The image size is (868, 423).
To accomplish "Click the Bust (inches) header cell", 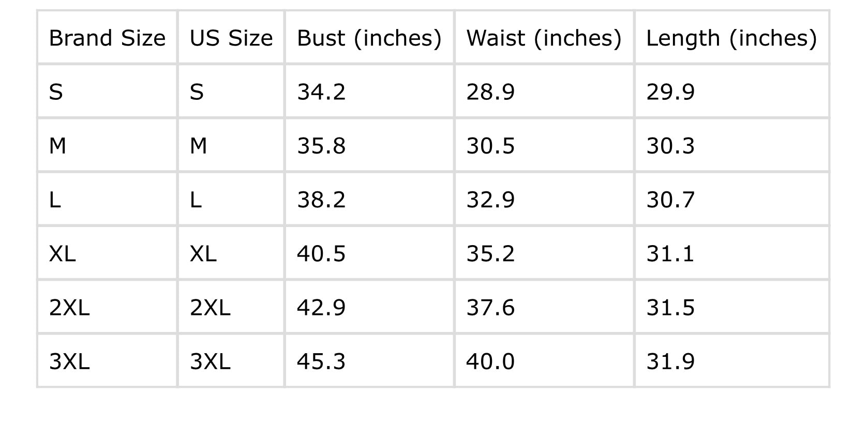I will click(369, 38).
